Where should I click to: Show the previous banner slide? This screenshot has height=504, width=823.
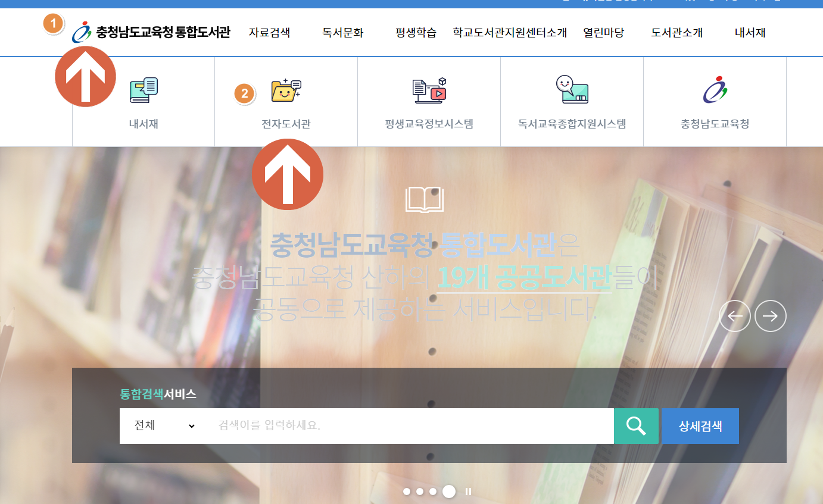(735, 316)
